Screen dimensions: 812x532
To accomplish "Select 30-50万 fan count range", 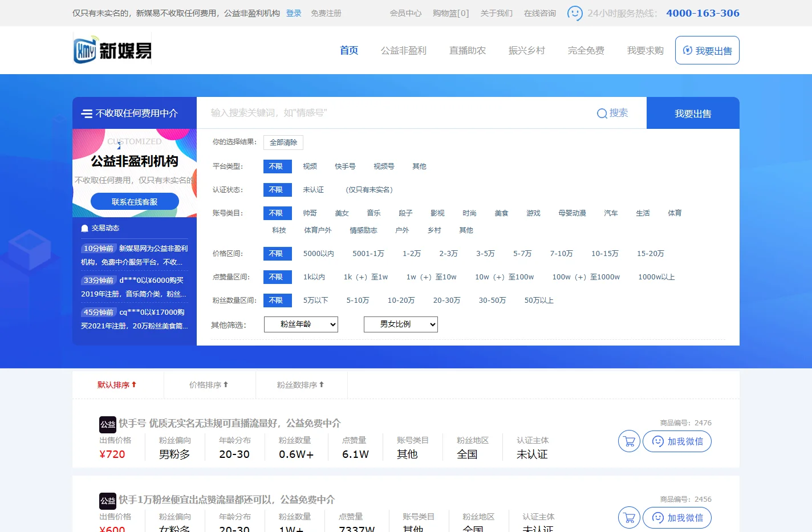I will 492,300.
